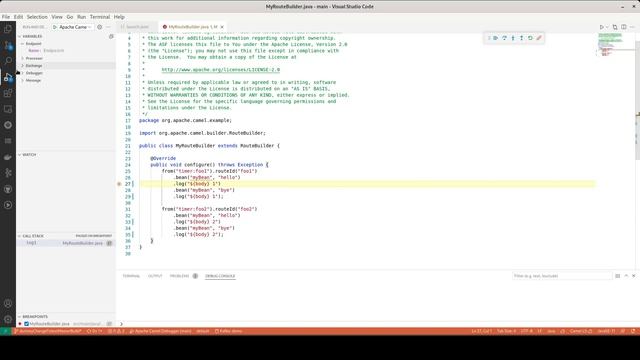Viewport: 640px width, 360px height.
Task: Open the run button dropdown arrow
Action: coord(607,27)
